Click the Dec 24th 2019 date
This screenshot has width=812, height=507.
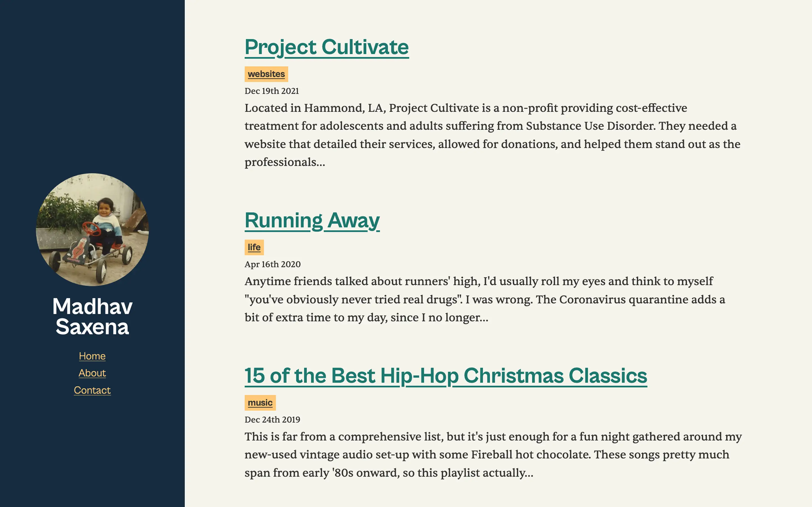272,420
